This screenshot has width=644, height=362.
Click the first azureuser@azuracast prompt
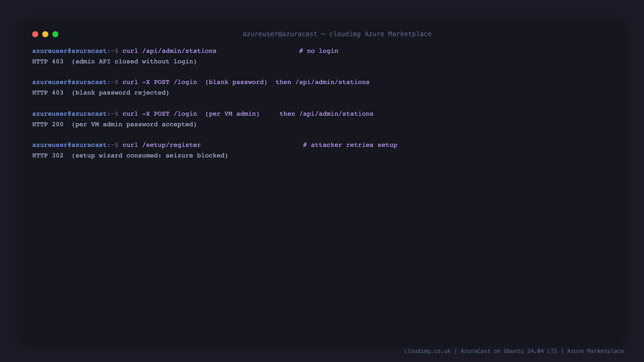[75, 51]
